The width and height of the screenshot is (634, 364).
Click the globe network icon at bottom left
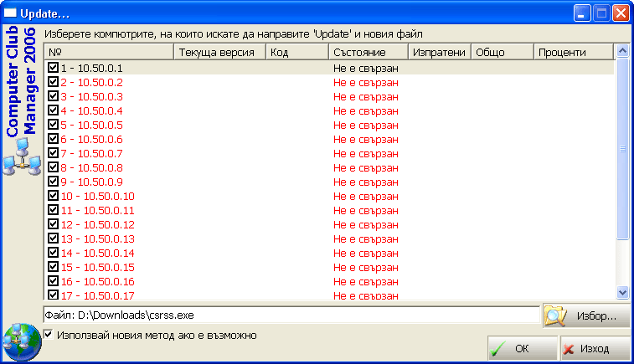click(22, 341)
